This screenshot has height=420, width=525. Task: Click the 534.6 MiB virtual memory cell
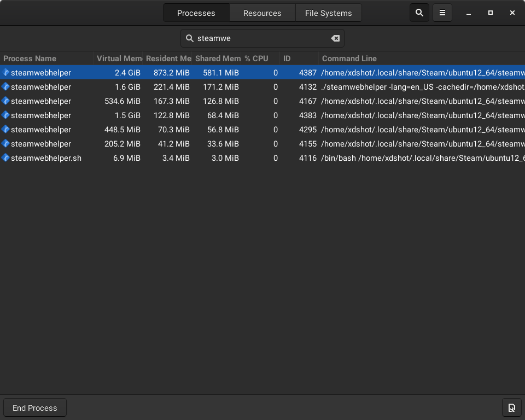pos(122,101)
